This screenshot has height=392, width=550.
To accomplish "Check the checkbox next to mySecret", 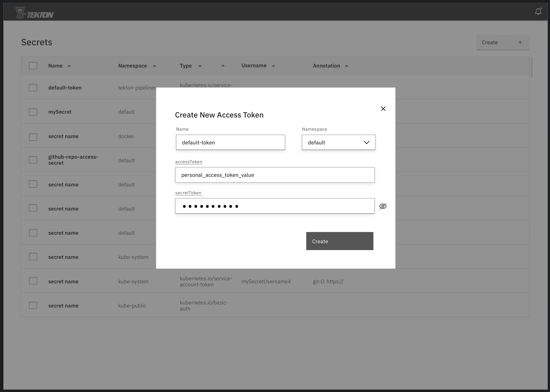I will point(33,112).
